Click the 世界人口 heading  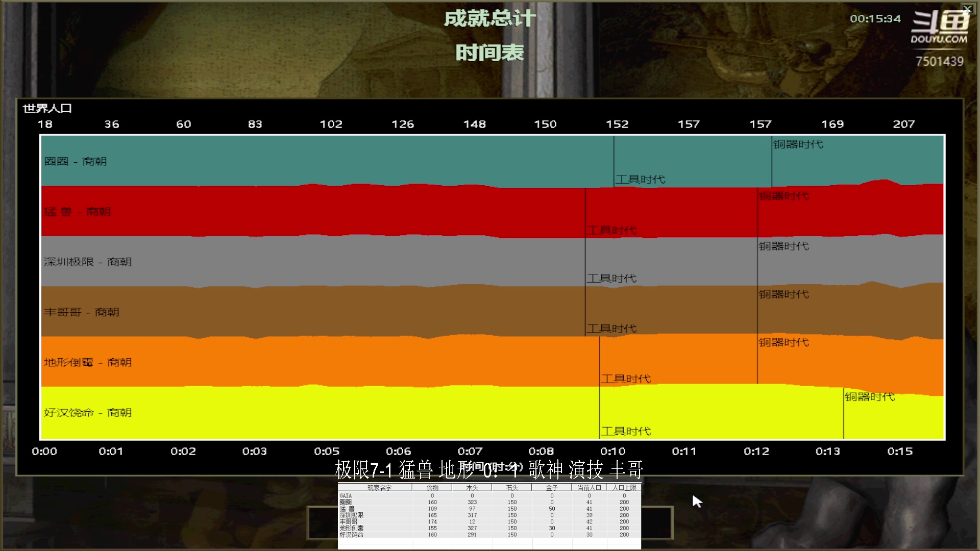(x=47, y=108)
